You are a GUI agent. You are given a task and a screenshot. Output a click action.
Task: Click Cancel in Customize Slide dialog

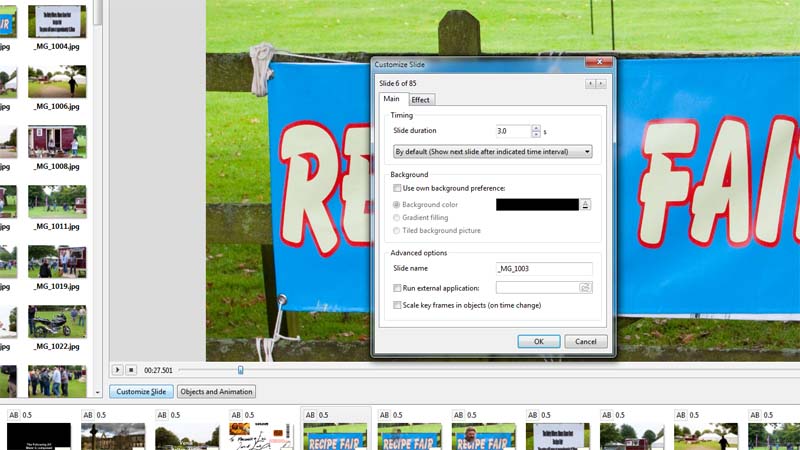586,341
